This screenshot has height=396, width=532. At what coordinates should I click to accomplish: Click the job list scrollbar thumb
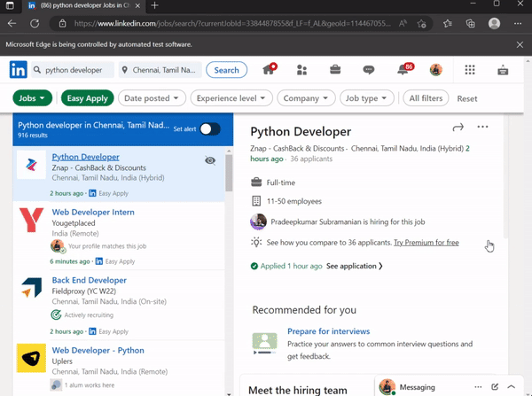pyautogui.click(x=229, y=173)
